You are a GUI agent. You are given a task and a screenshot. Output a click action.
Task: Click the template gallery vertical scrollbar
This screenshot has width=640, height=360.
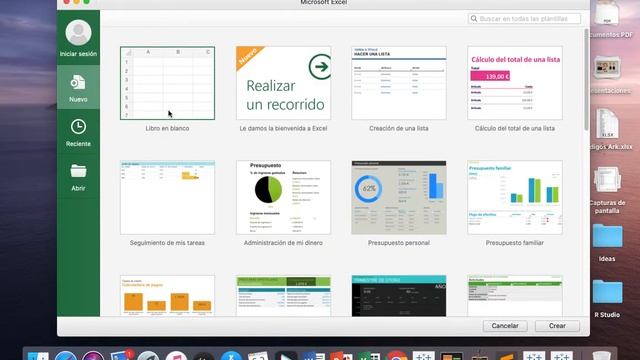[x=587, y=80]
